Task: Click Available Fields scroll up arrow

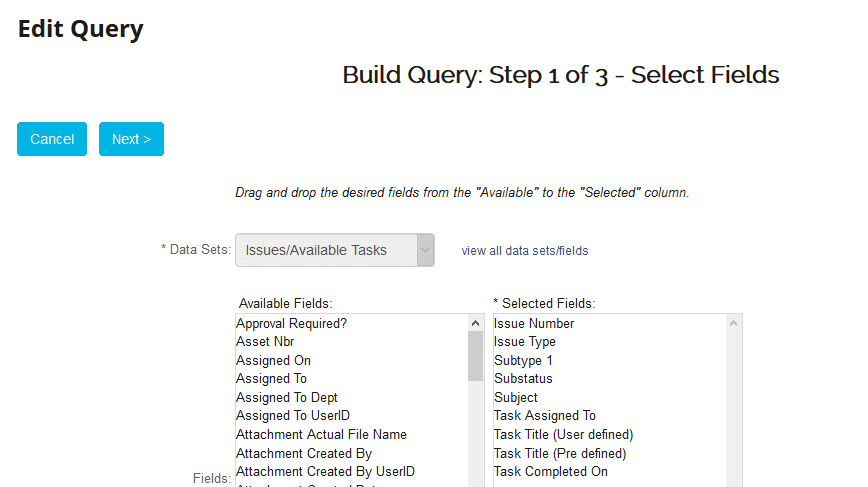Action: coord(476,323)
